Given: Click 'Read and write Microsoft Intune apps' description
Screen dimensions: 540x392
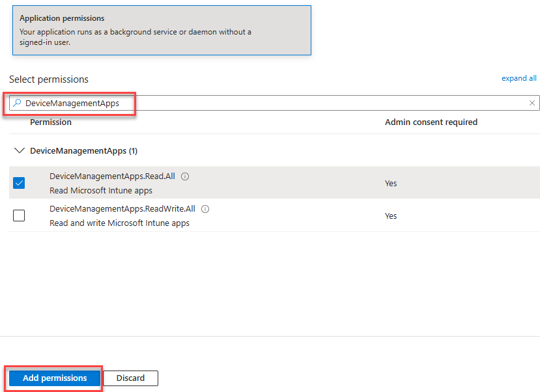Looking at the screenshot, I should click(x=119, y=223).
